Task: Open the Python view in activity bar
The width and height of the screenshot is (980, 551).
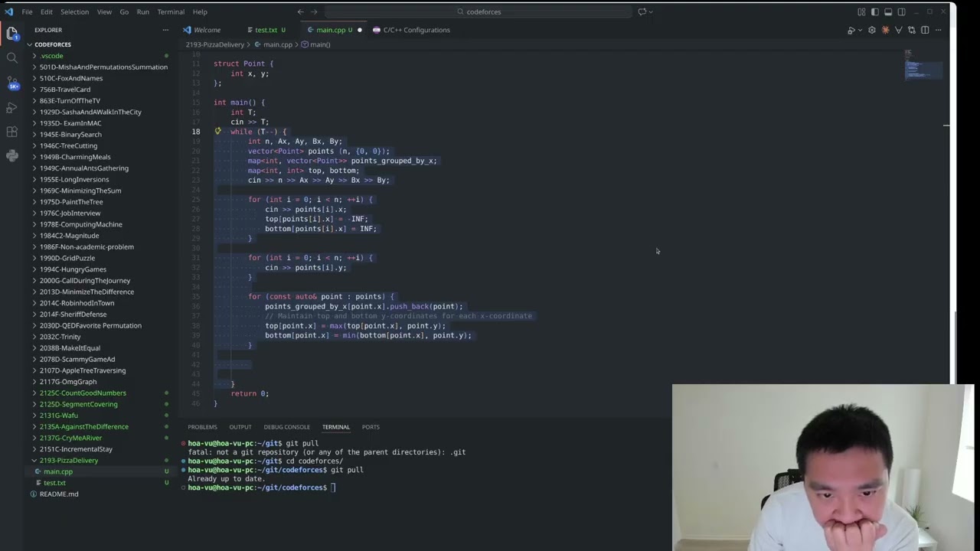Action: coord(11,156)
